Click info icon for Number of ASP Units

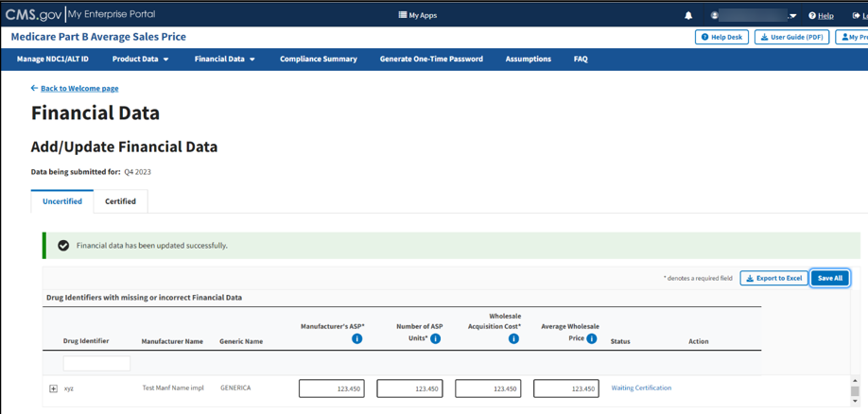(x=435, y=338)
